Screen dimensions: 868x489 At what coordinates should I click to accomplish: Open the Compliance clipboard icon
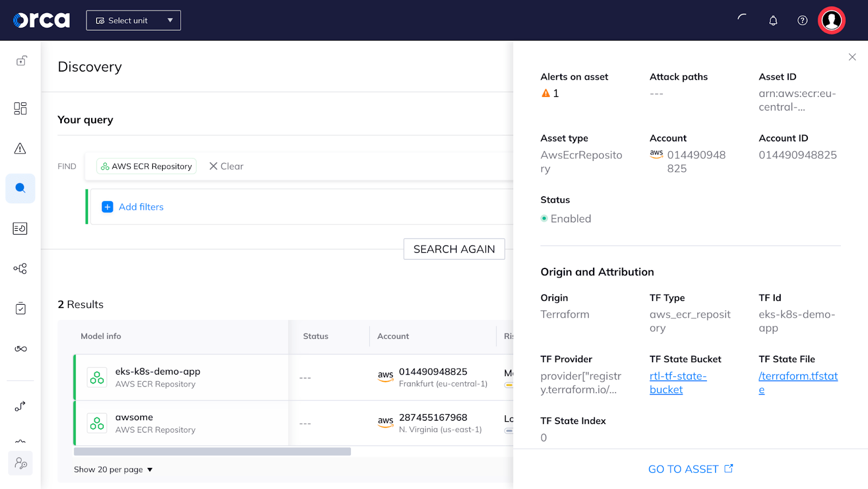click(20, 308)
